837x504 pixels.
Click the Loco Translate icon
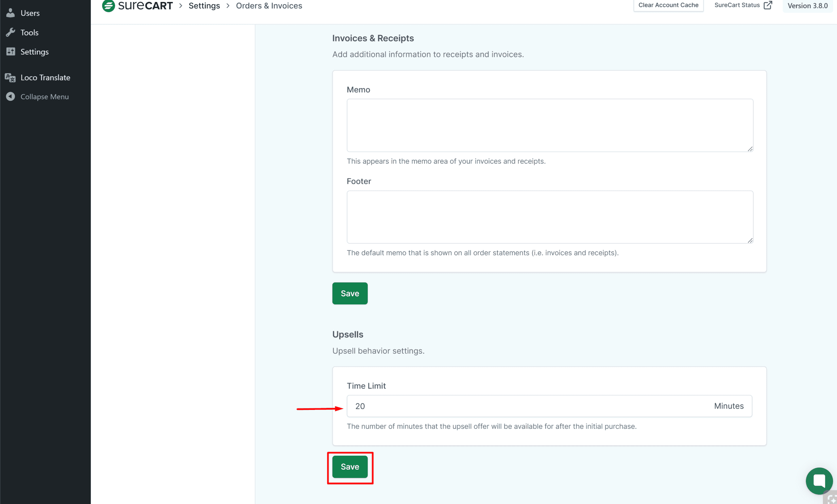[10, 78]
